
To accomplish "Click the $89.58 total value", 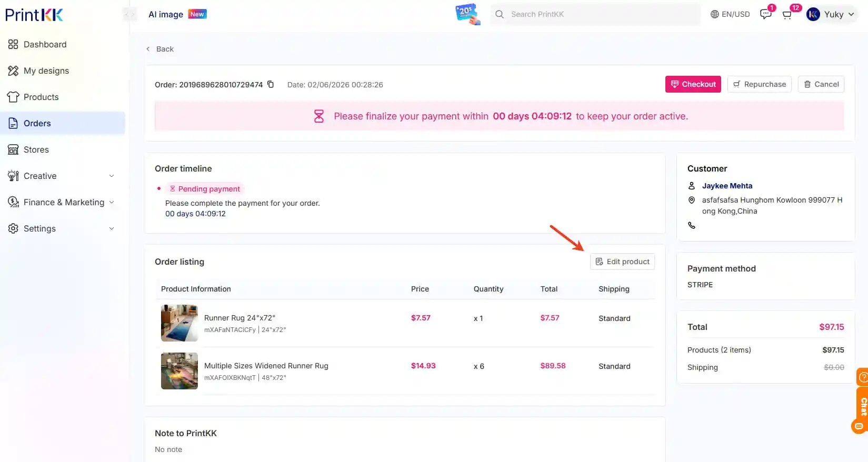I will (553, 366).
